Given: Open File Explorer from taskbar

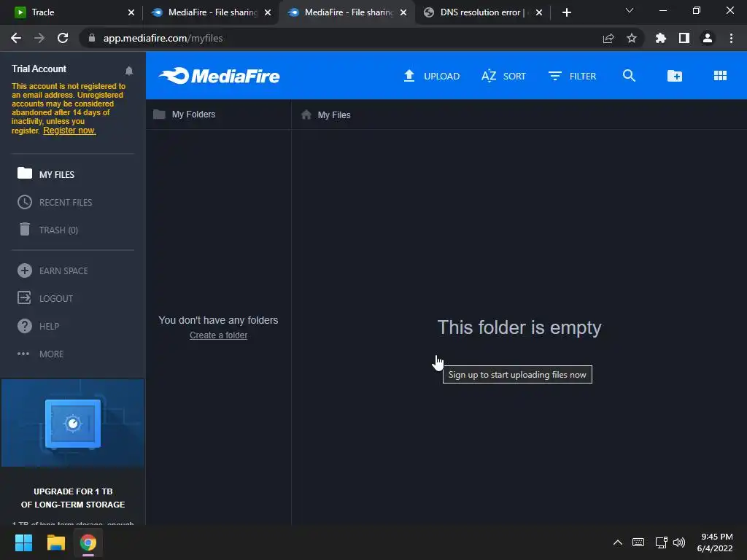Looking at the screenshot, I should click(55, 542).
